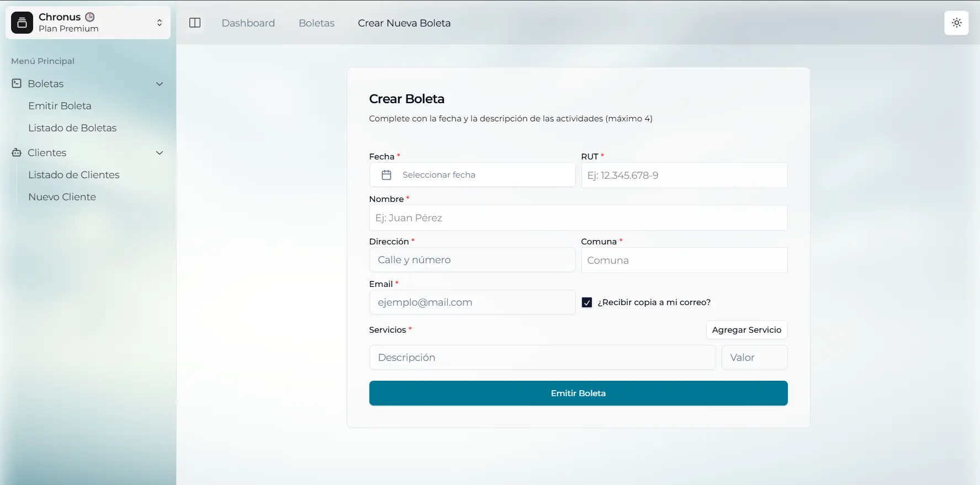The width and height of the screenshot is (980, 485).
Task: Open Listado de Boletas from sidebar
Action: [72, 128]
